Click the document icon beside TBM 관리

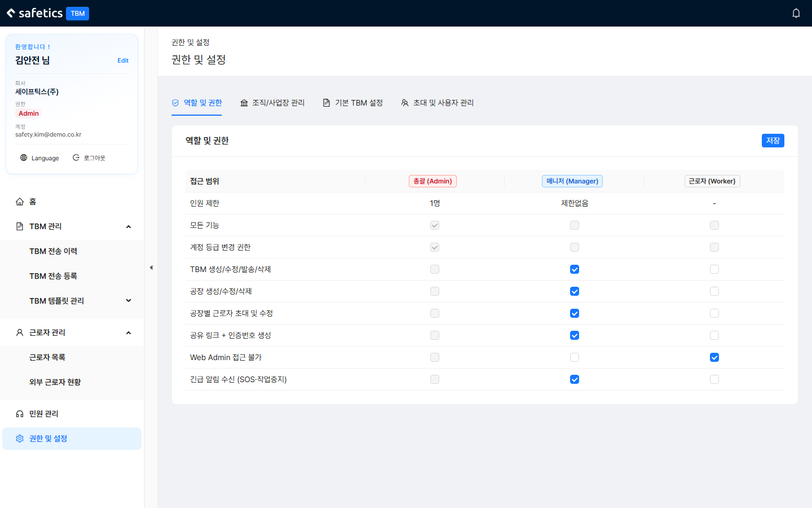point(20,226)
